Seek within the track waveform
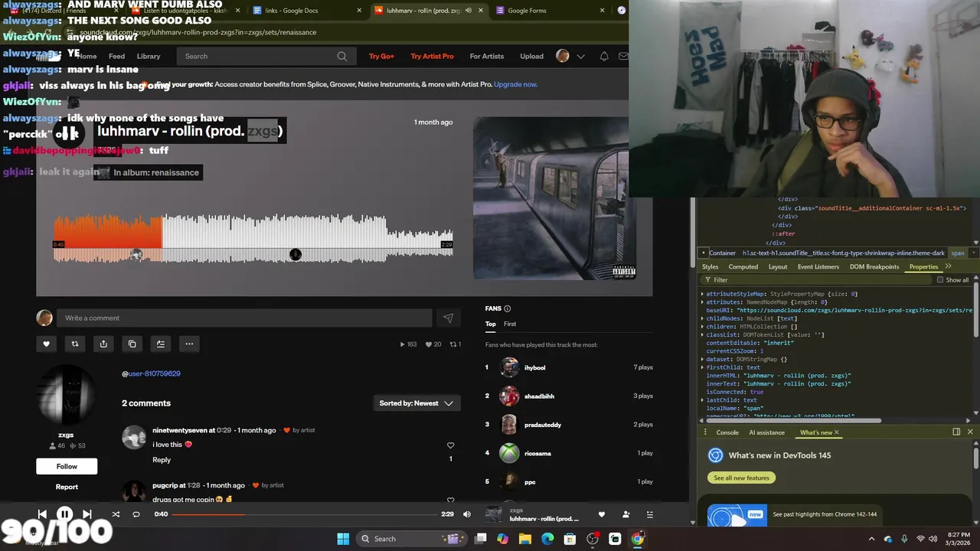The width and height of the screenshot is (980, 551). point(253,239)
